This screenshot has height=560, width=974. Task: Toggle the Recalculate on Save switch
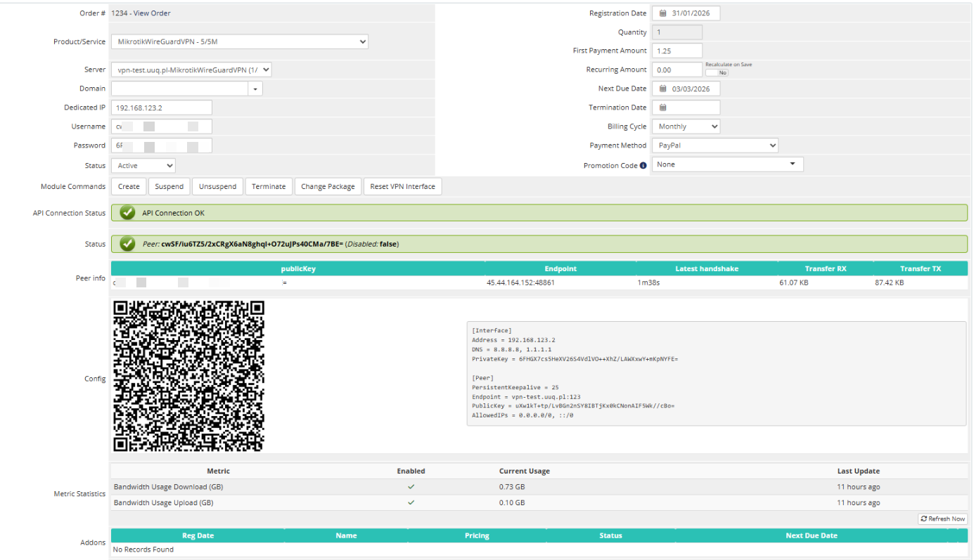point(717,72)
